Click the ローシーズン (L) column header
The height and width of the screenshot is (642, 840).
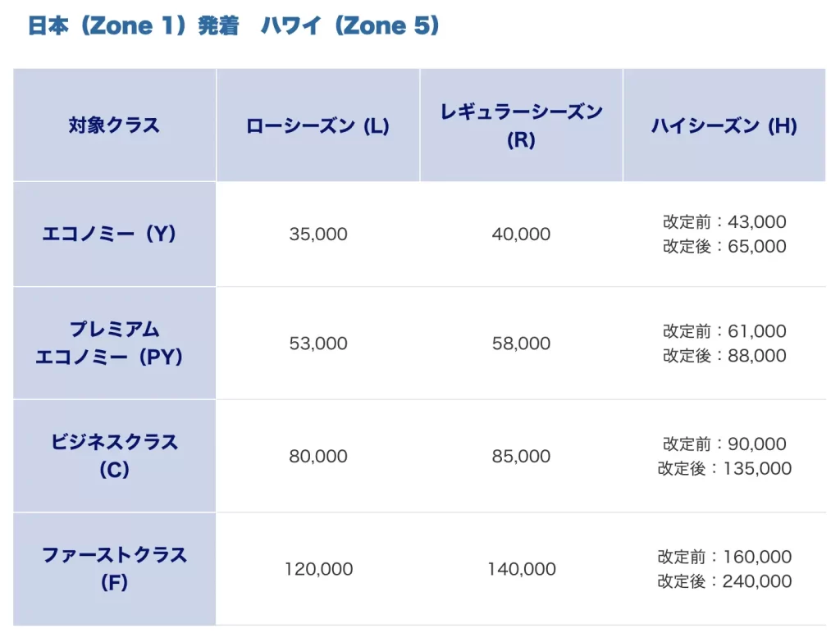[317, 126]
